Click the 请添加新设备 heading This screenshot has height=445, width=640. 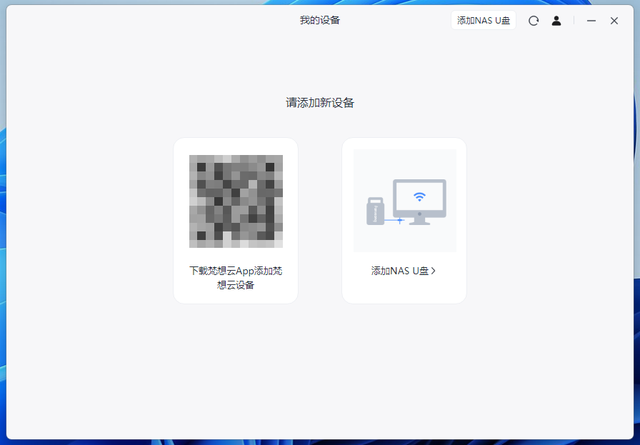[320, 102]
